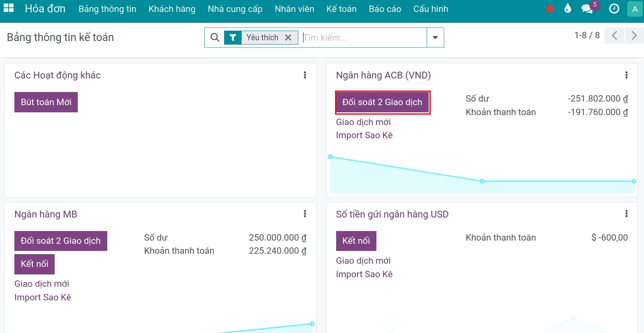Click the water drop icon
644x333 pixels.
[567, 9]
